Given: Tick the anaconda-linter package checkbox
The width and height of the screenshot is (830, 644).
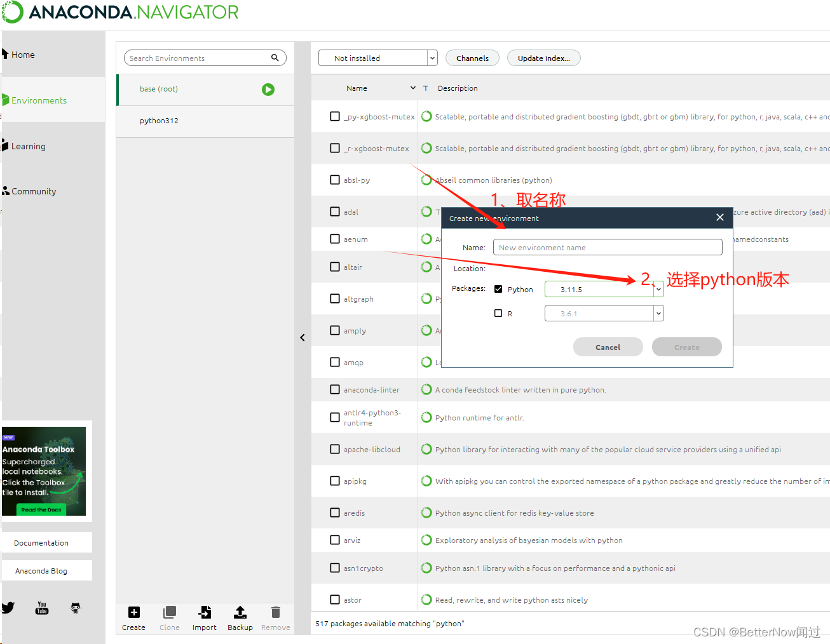Looking at the screenshot, I should (x=335, y=389).
